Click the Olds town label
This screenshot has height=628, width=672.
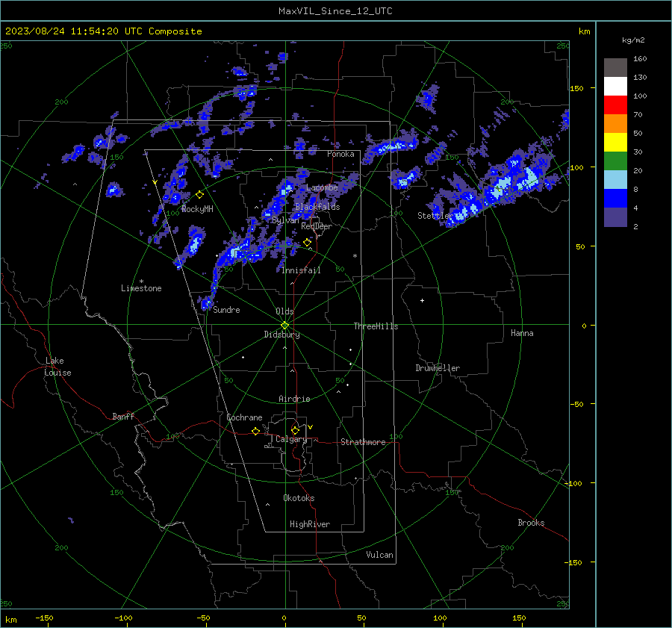[284, 311]
